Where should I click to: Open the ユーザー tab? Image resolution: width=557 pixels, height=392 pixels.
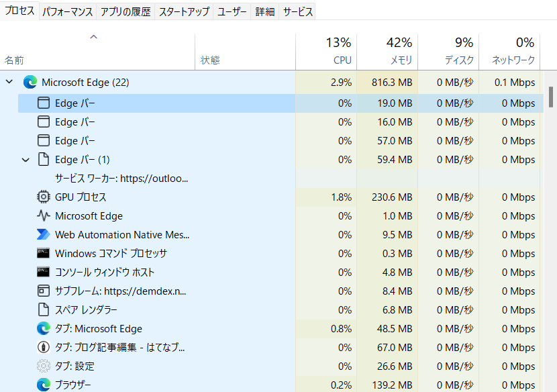(x=232, y=11)
